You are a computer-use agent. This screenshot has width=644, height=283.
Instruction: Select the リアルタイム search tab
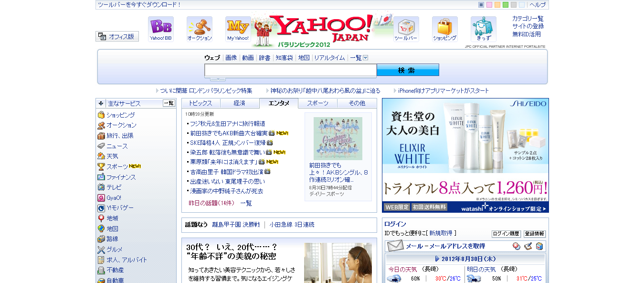329,58
